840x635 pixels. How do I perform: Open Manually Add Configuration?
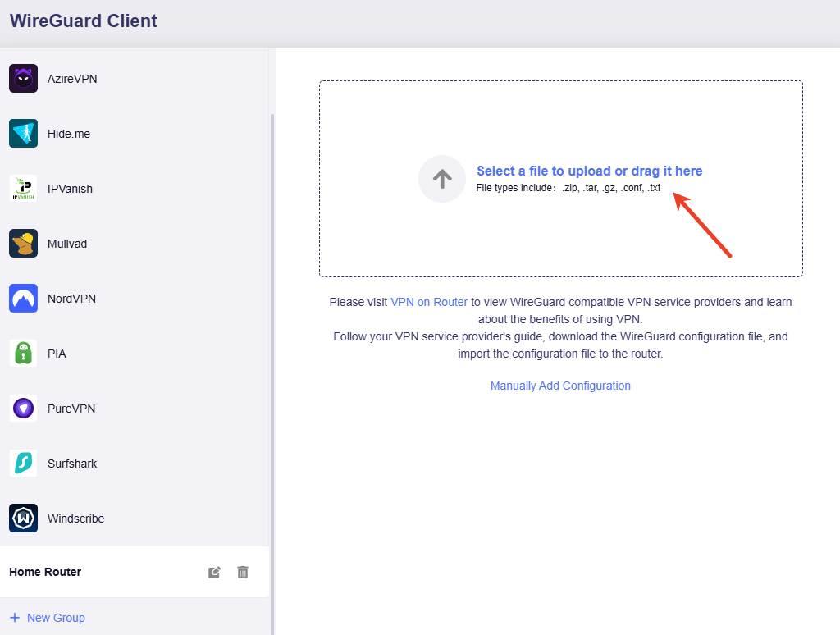(560, 386)
